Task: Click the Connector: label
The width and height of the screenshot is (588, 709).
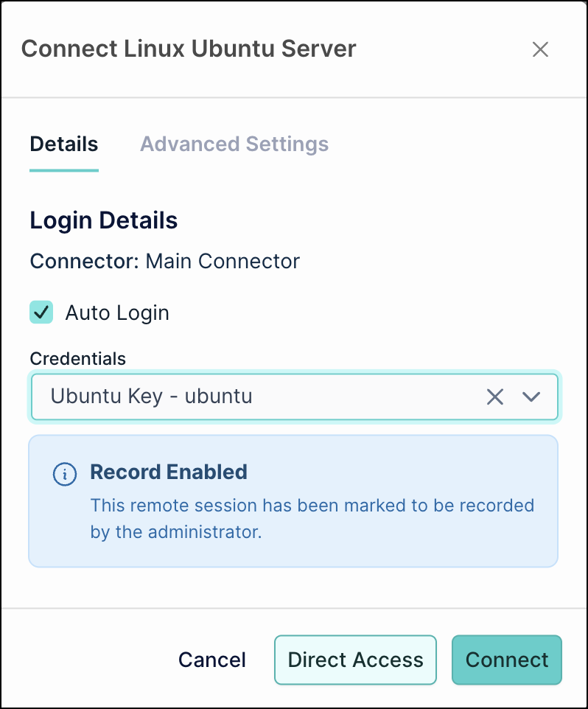Action: (84, 261)
